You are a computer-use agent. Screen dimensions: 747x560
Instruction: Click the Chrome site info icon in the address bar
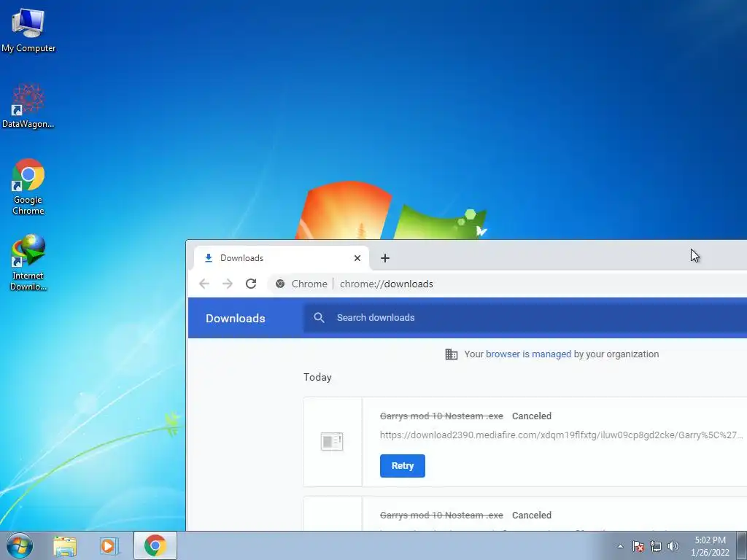[x=280, y=284]
